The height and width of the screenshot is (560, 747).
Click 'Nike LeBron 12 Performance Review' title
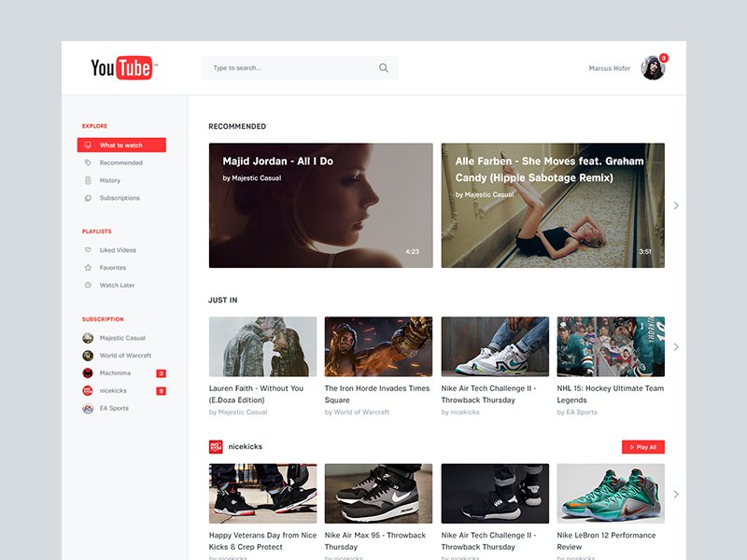(606, 541)
